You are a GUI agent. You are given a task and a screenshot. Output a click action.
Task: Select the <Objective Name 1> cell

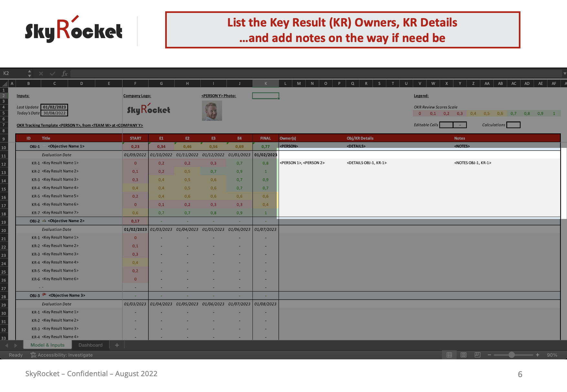(66, 146)
